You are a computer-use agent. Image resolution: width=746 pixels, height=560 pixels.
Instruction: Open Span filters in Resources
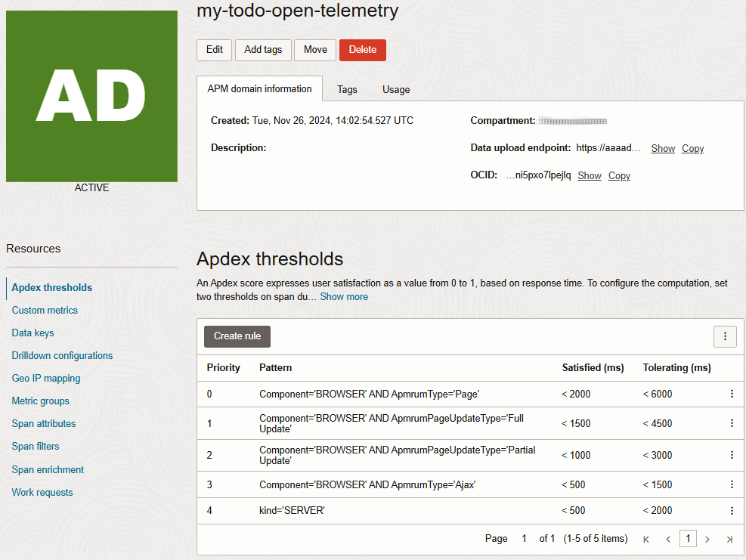(36, 446)
